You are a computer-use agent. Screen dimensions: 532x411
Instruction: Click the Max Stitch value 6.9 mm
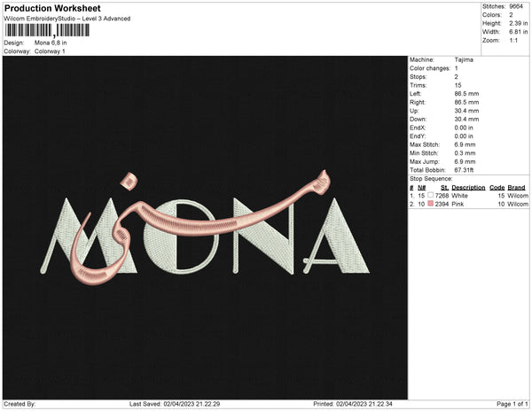coord(465,144)
